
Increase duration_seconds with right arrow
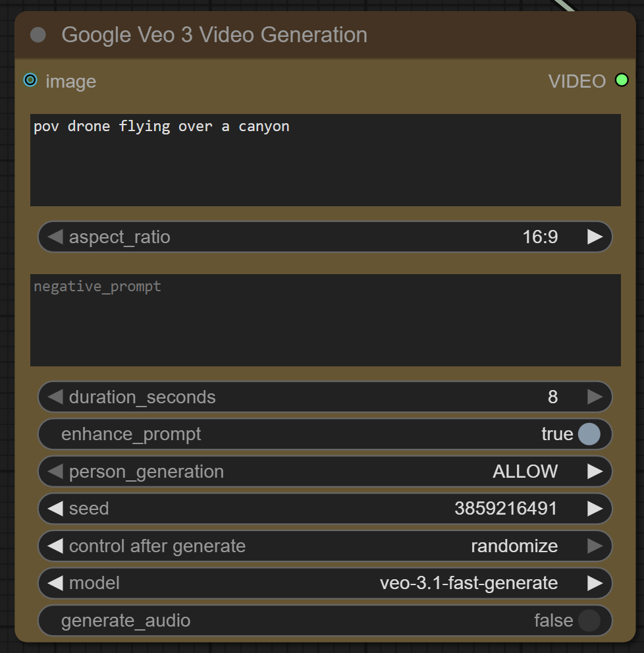[x=595, y=397]
